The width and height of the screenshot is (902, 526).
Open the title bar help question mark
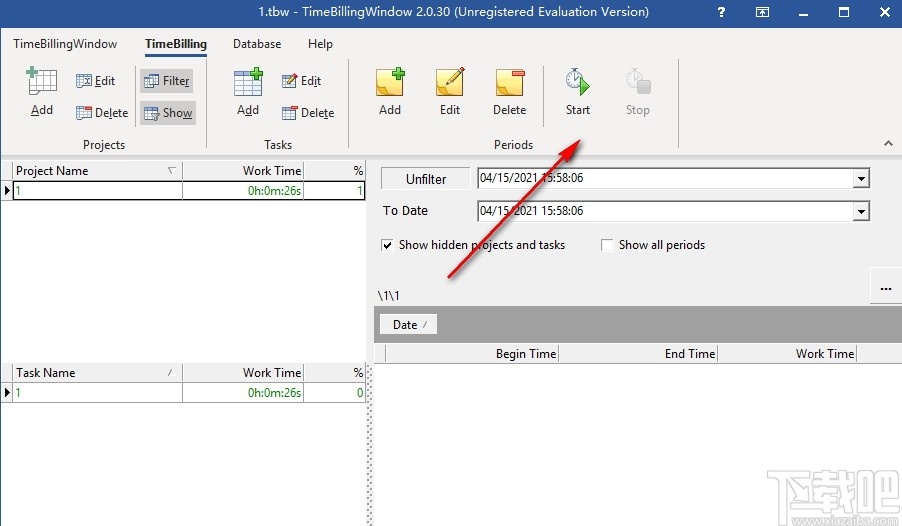click(721, 12)
